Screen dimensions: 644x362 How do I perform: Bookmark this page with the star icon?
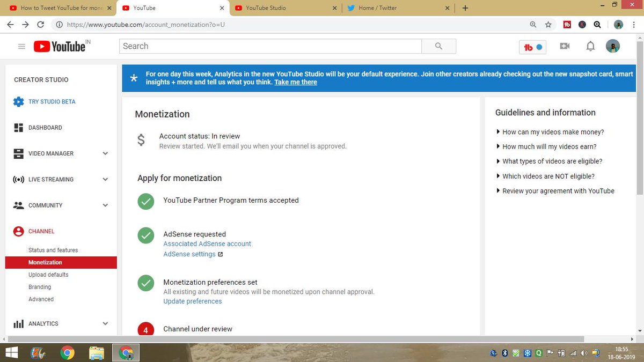pos(548,25)
